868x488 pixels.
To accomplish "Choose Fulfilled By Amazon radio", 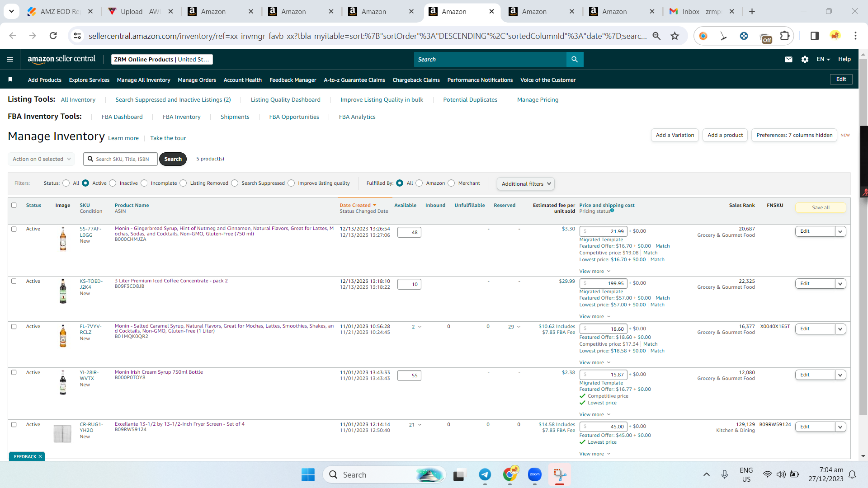I will point(419,183).
